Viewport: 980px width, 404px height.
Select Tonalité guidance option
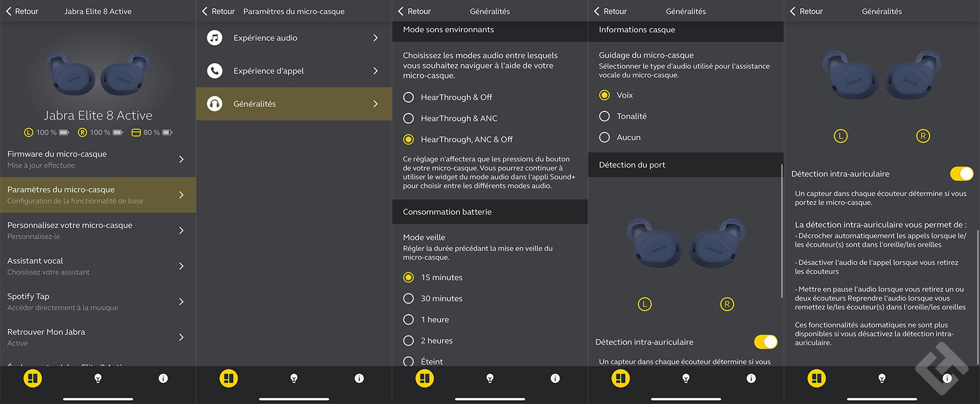(x=605, y=116)
